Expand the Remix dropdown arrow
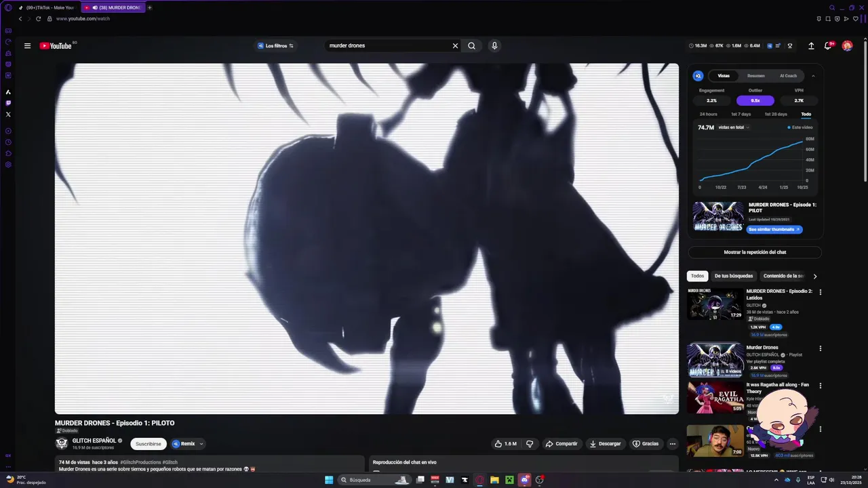This screenshot has height=488, width=868. click(201, 444)
